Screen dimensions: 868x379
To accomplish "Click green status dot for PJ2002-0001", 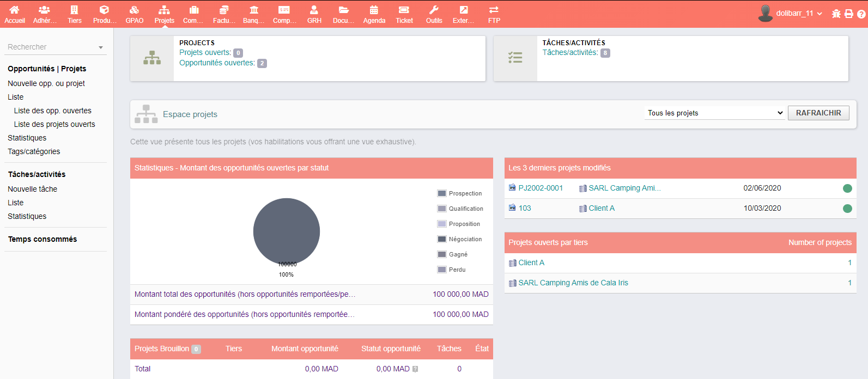I will click(847, 188).
